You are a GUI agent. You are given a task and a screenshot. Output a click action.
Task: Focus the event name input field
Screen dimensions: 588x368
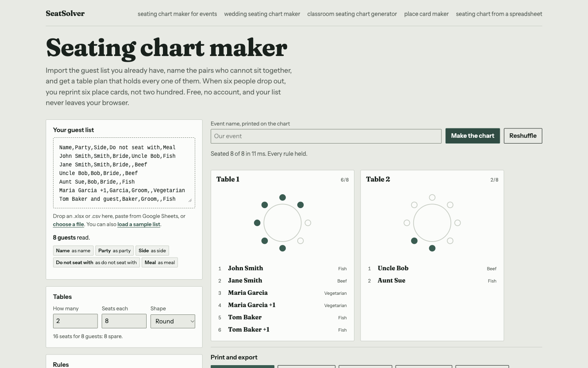(326, 136)
